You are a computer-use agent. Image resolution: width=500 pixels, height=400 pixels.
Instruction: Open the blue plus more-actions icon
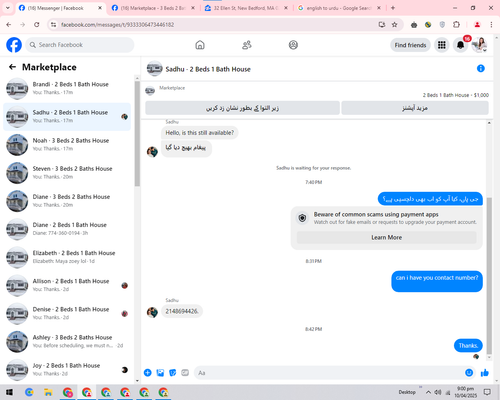pyautogui.click(x=148, y=373)
